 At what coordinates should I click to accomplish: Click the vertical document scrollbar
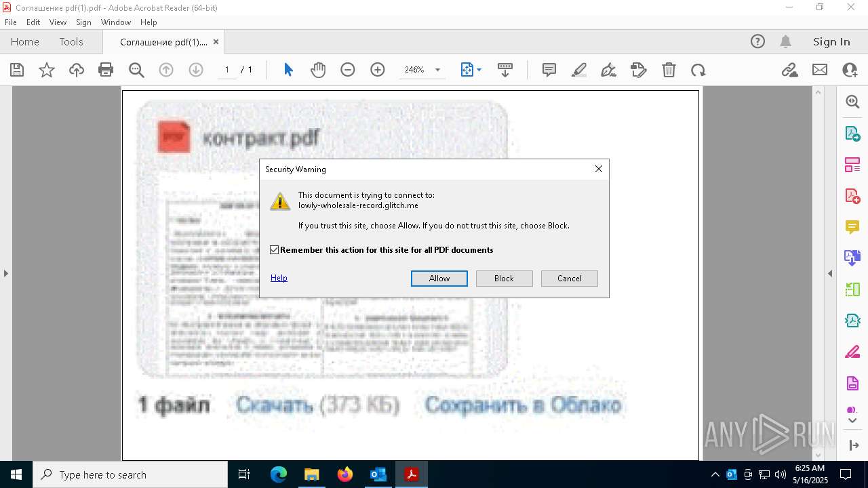pyautogui.click(x=818, y=273)
